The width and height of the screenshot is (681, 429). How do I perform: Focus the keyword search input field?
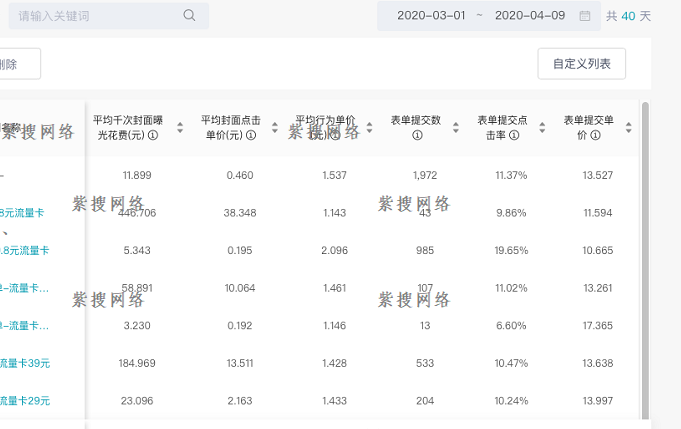click(95, 16)
